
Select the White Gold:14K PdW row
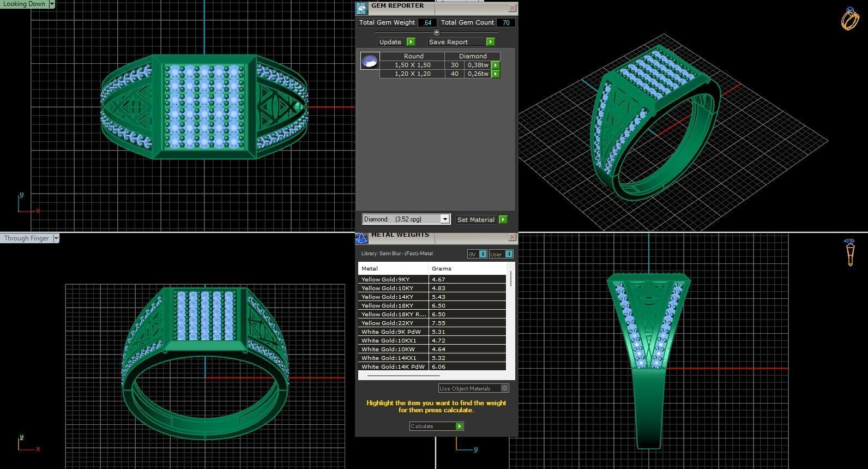pyautogui.click(x=432, y=366)
